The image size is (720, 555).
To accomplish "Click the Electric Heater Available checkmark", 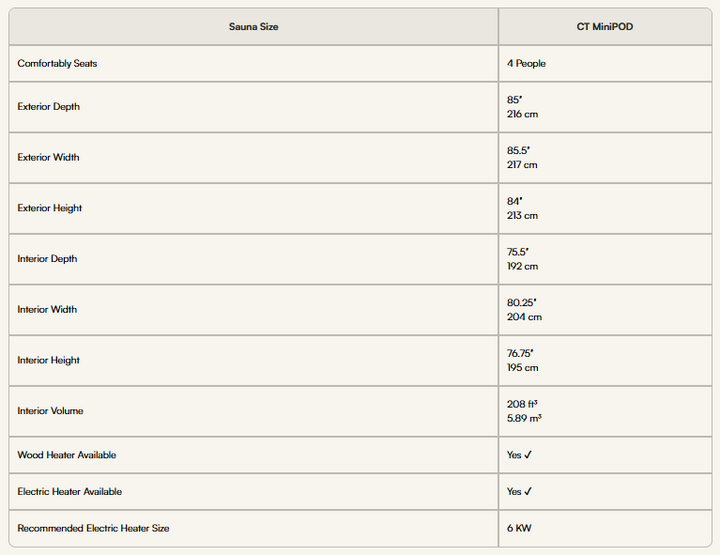I will pyautogui.click(x=528, y=492).
